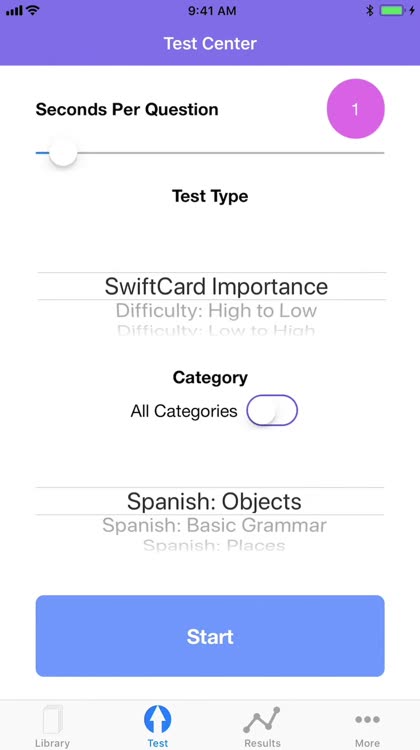Tap the Wi-Fi signal icon
The image size is (420, 750).
33,10
